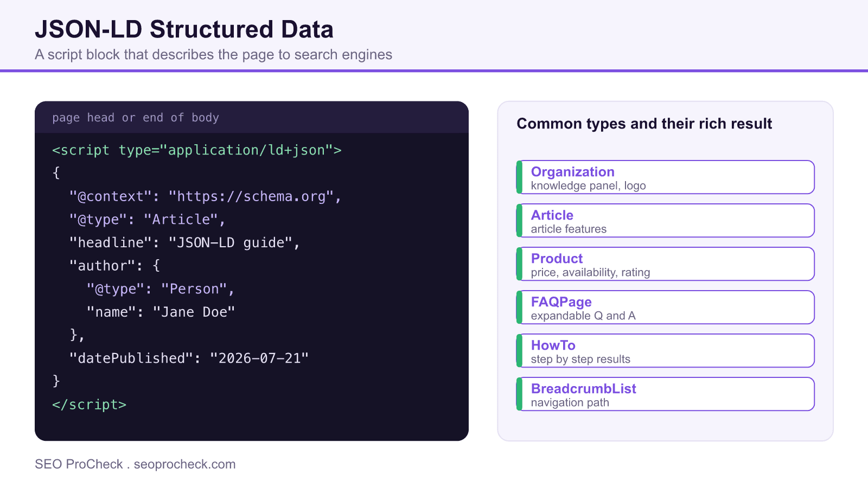Click the Organization type card

[x=665, y=177]
